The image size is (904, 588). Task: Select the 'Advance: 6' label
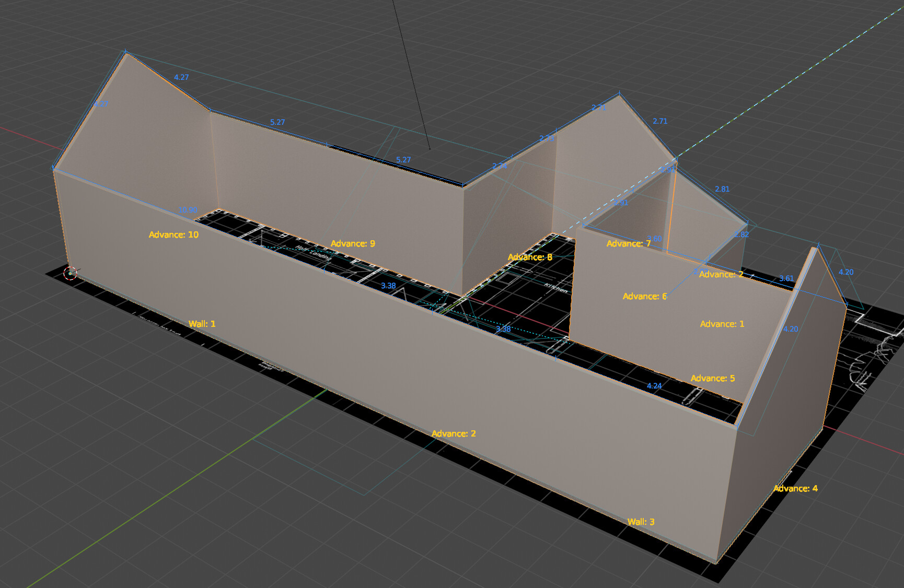point(645,296)
